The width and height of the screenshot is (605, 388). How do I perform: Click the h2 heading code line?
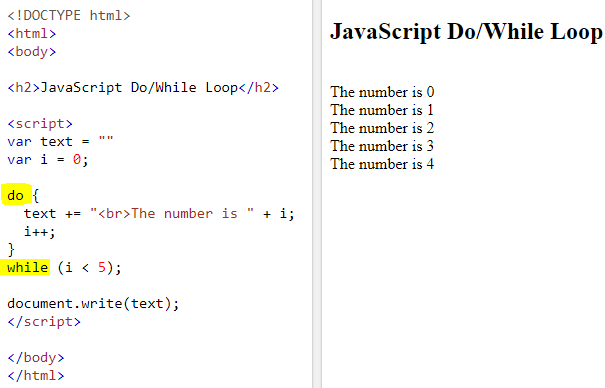point(143,88)
